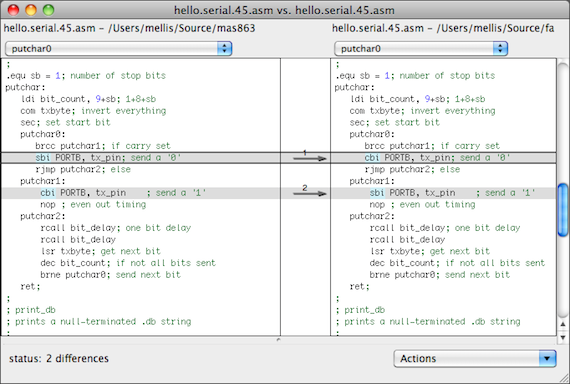Click left '; prints a null-terminated .db string' line
The image size is (570, 384).
coord(99,321)
